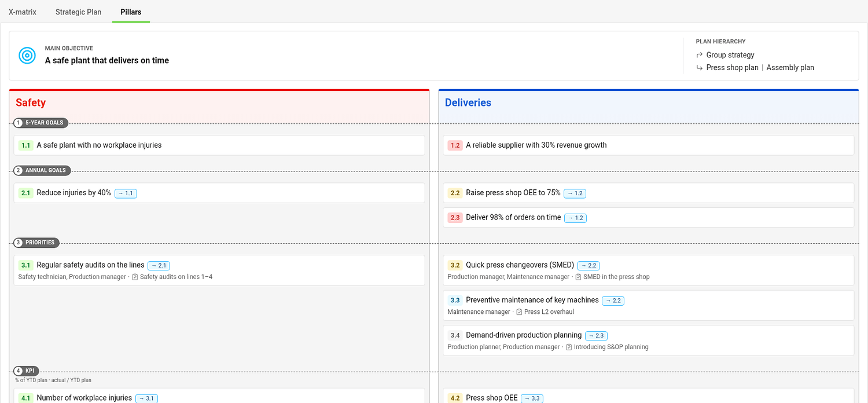The width and height of the screenshot is (868, 403).
Task: Click the clipboard icon for Introducing S&OP planning
Action: [569, 347]
